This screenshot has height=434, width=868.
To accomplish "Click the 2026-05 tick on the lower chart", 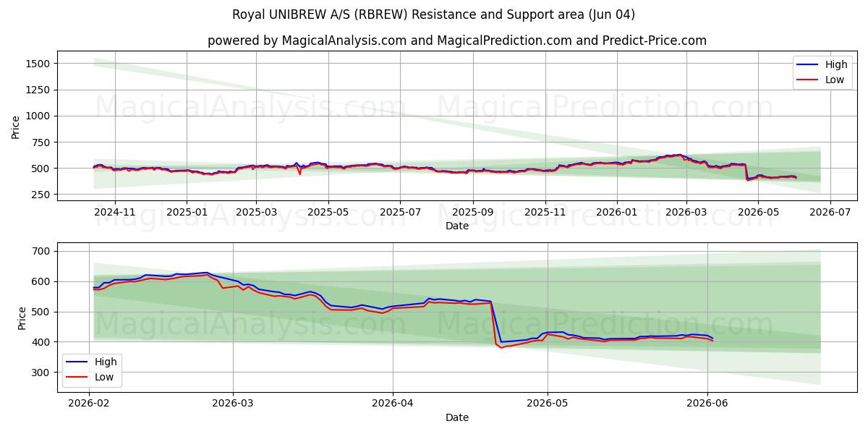I will point(548,404).
